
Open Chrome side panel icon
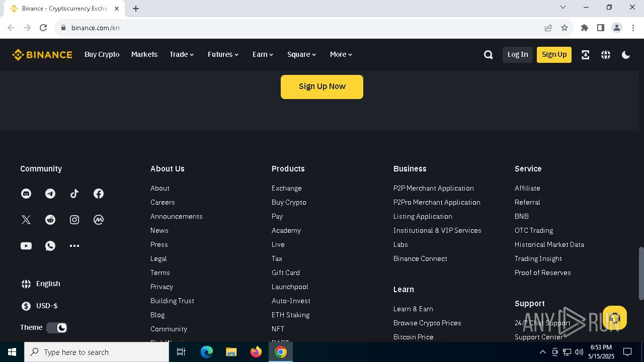pos(601,28)
